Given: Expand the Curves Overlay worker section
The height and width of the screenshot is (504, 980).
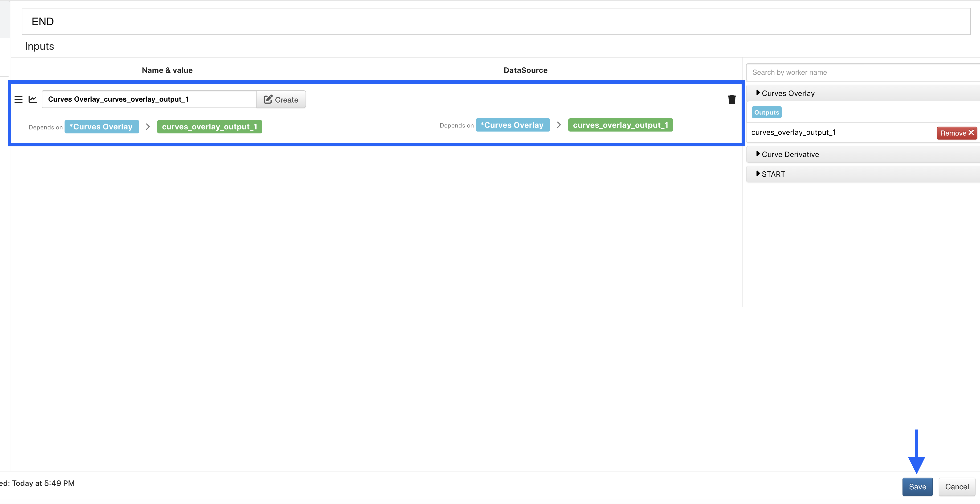Looking at the screenshot, I should point(863,93).
